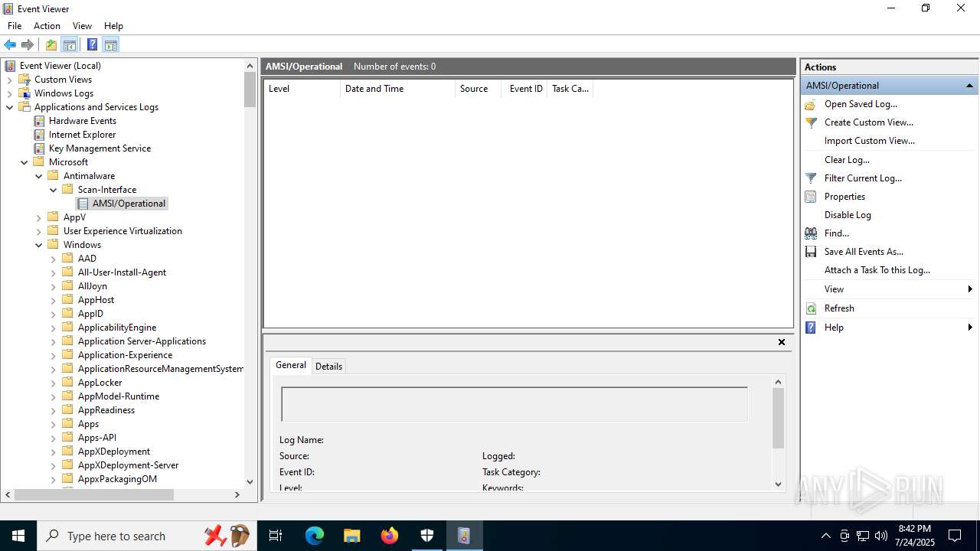Open File Explorer from taskbar

pos(351,536)
